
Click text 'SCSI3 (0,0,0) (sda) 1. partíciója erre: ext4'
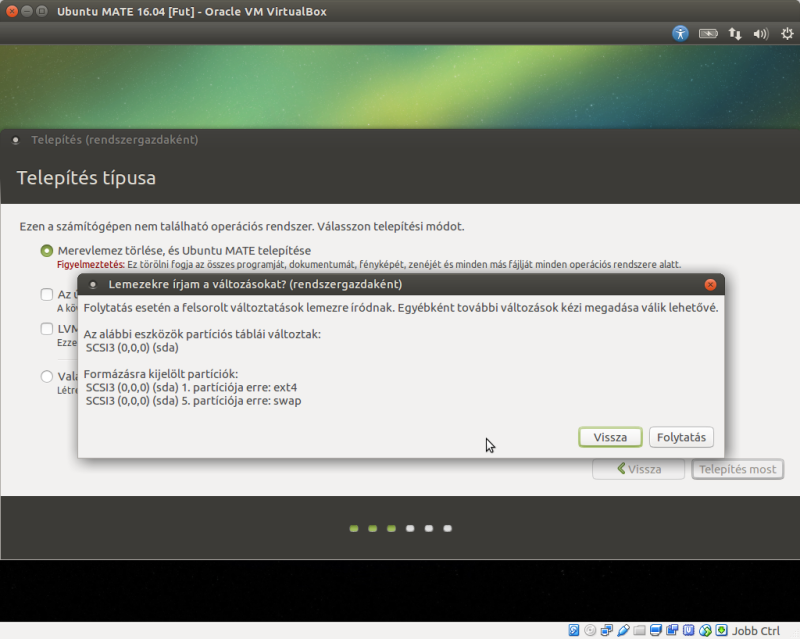(x=191, y=387)
